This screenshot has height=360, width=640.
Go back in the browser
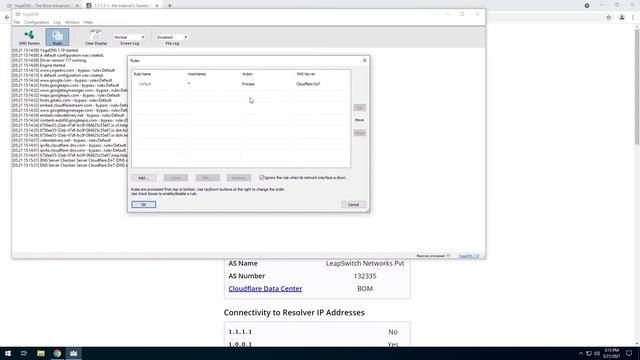pos(7,18)
